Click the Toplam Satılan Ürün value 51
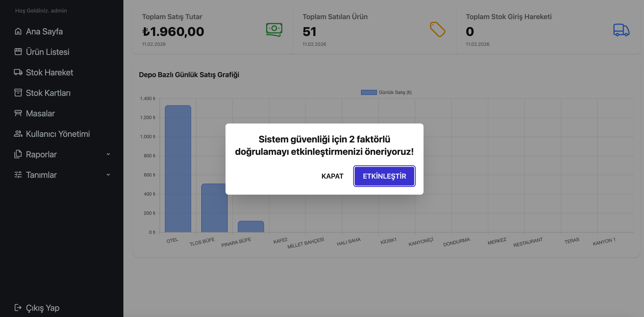Viewport: 644px width, 317px height. [x=309, y=32]
